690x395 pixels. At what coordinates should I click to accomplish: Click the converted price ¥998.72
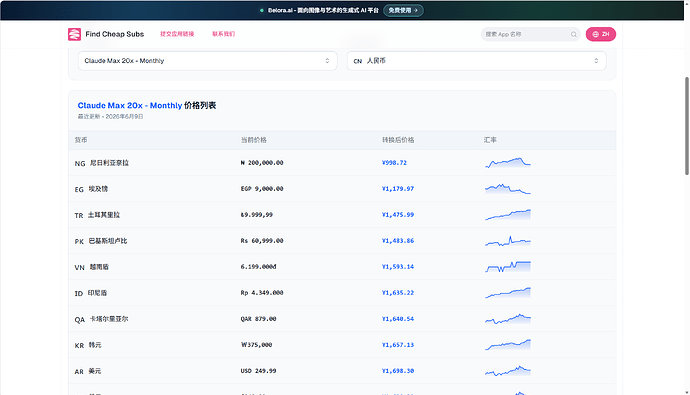pyautogui.click(x=394, y=163)
